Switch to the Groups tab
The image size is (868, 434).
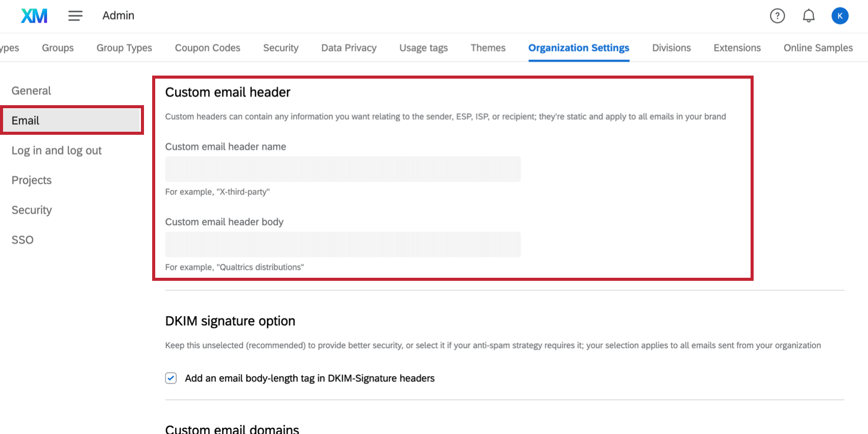58,47
